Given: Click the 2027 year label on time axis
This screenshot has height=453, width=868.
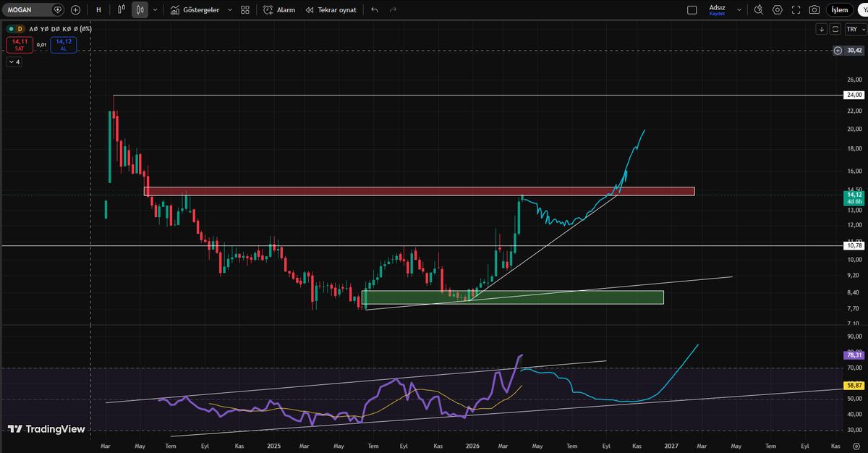Looking at the screenshot, I should 671,447.
